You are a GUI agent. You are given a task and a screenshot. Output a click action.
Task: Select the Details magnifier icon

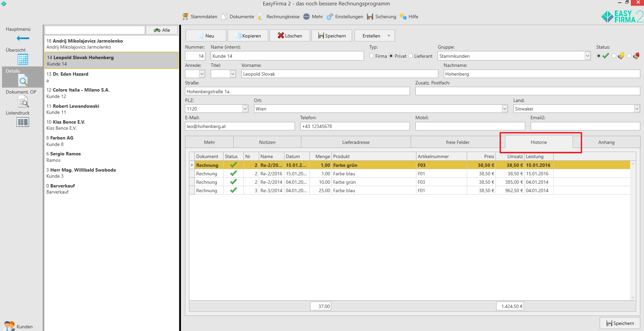(x=23, y=81)
